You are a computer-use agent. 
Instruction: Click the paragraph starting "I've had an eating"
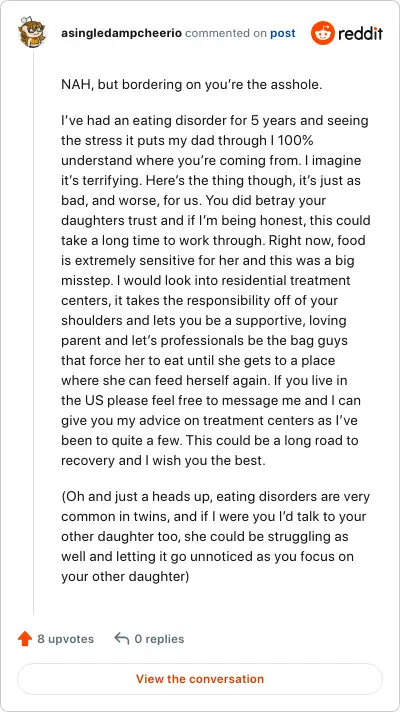pyautogui.click(x=216, y=291)
